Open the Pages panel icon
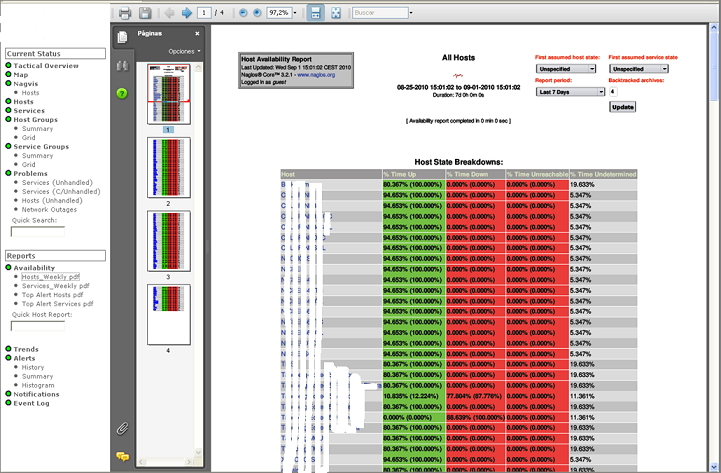Image resolution: width=721 pixels, height=473 pixels. (122, 37)
